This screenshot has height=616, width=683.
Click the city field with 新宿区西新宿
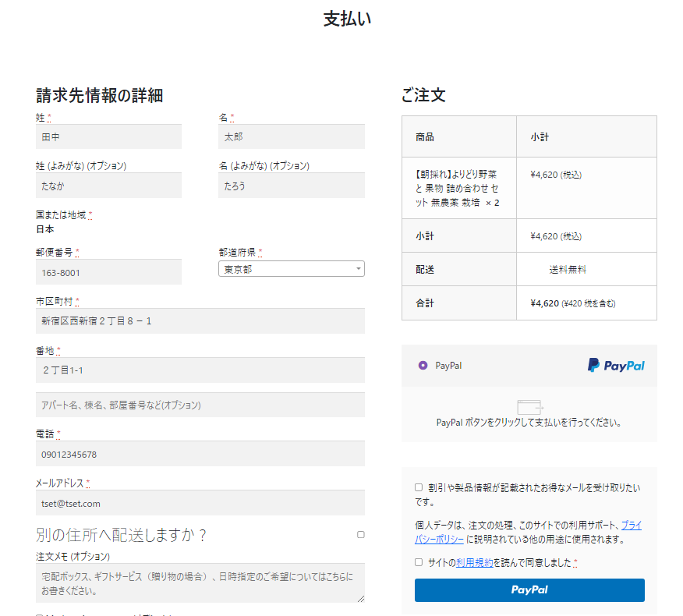click(200, 320)
